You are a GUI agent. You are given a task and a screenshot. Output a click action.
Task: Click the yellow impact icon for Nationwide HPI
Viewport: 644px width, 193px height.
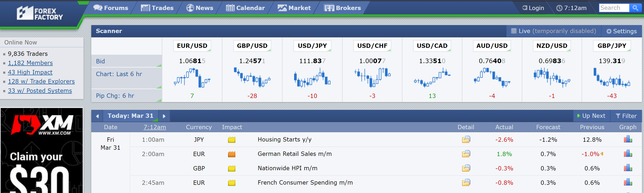click(232, 168)
